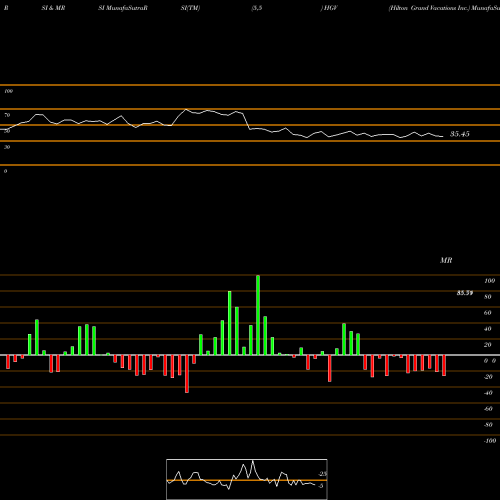Screen dimensions: 500x500
Task: Click the '20' label on MR scale
Action: [488, 345]
